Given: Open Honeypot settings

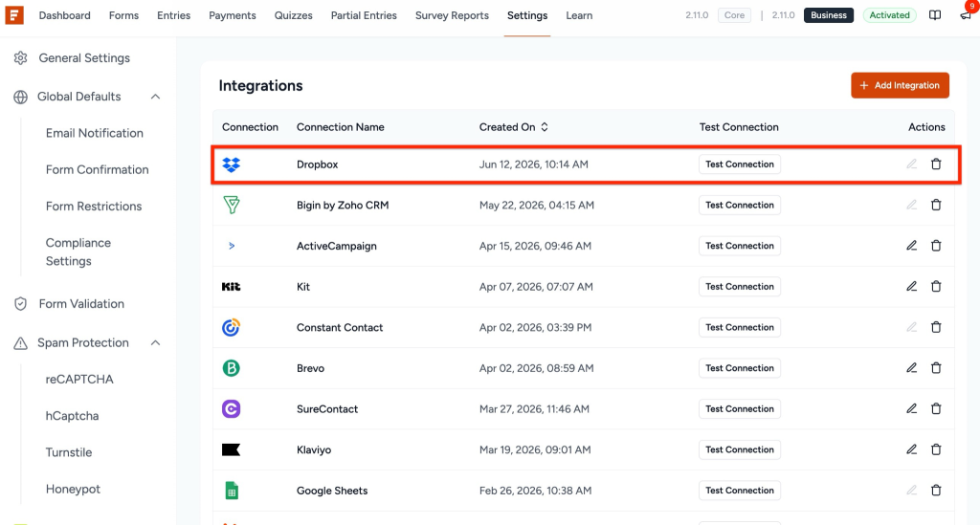Looking at the screenshot, I should point(73,490).
